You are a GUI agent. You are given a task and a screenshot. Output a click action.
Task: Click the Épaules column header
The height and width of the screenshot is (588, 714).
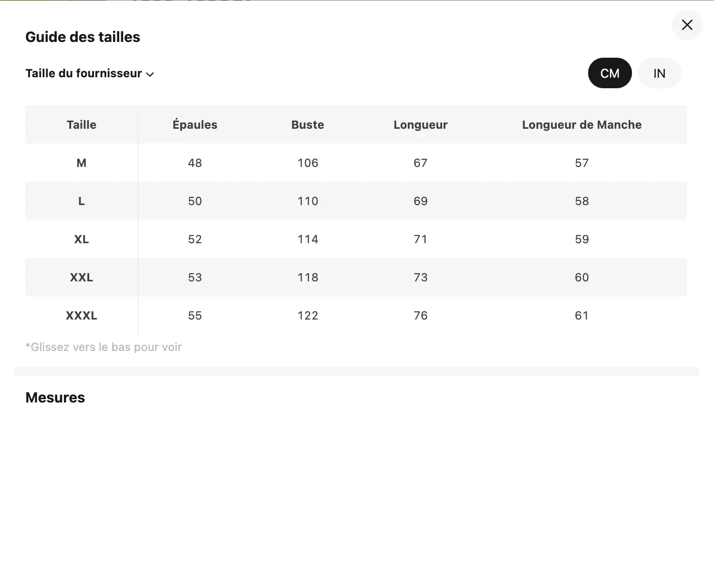(195, 125)
